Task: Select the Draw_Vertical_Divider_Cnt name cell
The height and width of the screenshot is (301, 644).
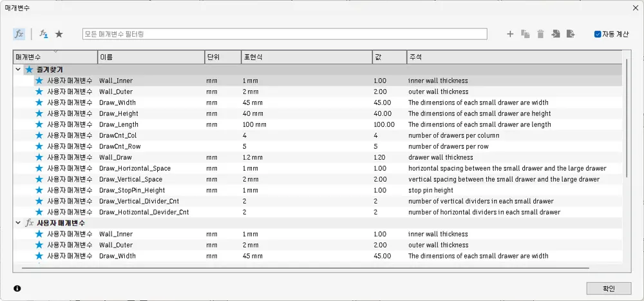Action: (x=139, y=201)
